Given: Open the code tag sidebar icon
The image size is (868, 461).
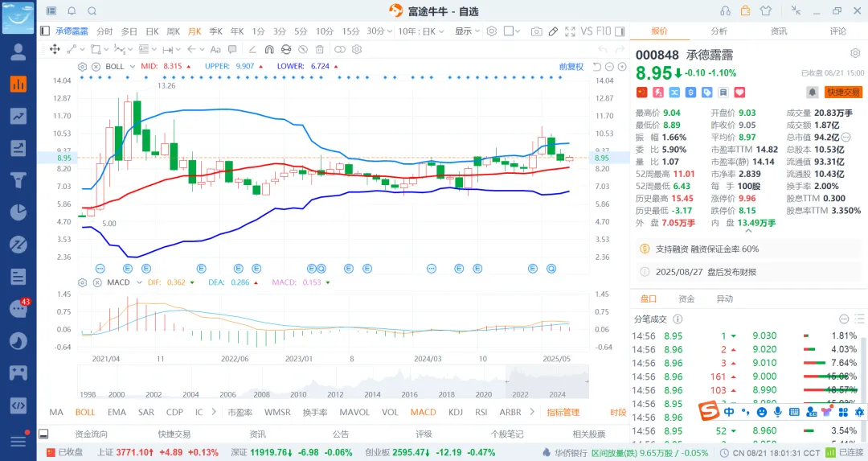Looking at the screenshot, I should (x=18, y=405).
